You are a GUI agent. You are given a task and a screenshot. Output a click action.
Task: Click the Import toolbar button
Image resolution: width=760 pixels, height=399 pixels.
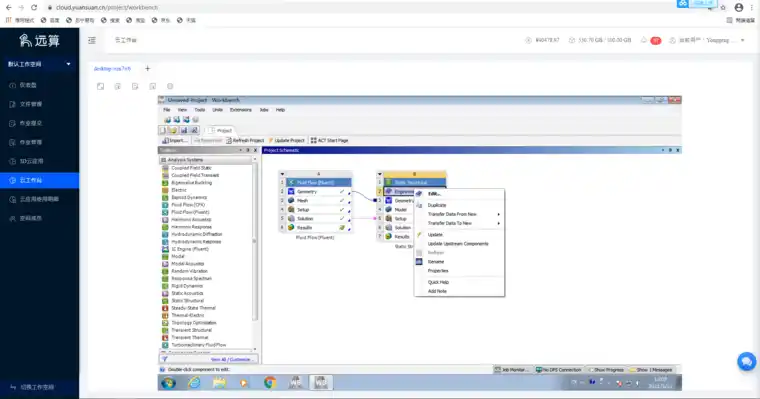[174, 141]
